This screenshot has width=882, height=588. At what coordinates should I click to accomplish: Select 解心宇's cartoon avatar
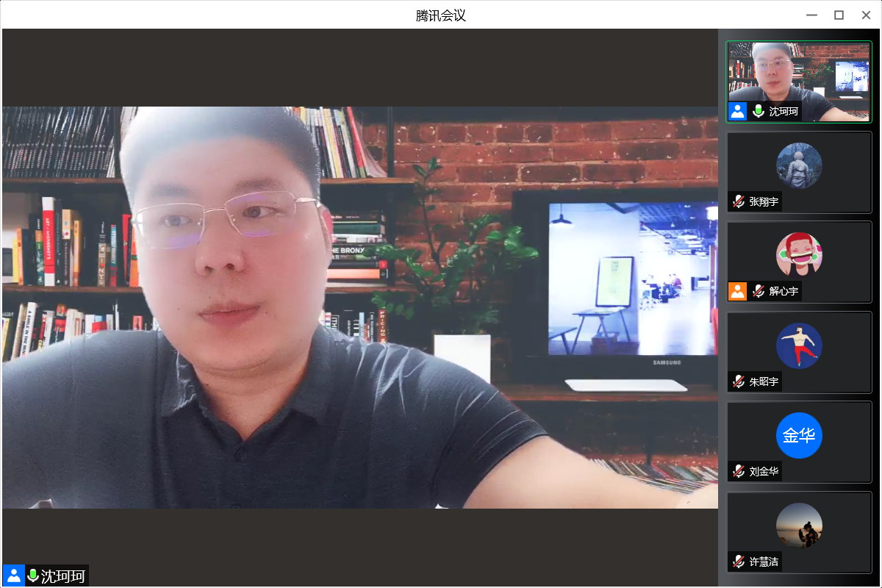pyautogui.click(x=799, y=255)
